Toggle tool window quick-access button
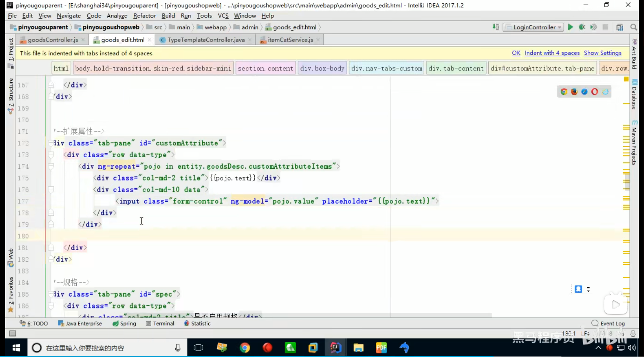Screen dimensions: 644x357 point(13,334)
